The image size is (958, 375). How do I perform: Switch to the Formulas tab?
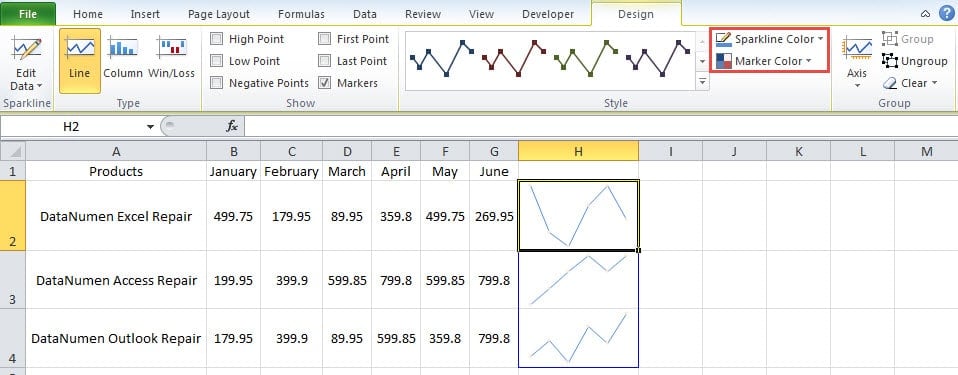(301, 14)
